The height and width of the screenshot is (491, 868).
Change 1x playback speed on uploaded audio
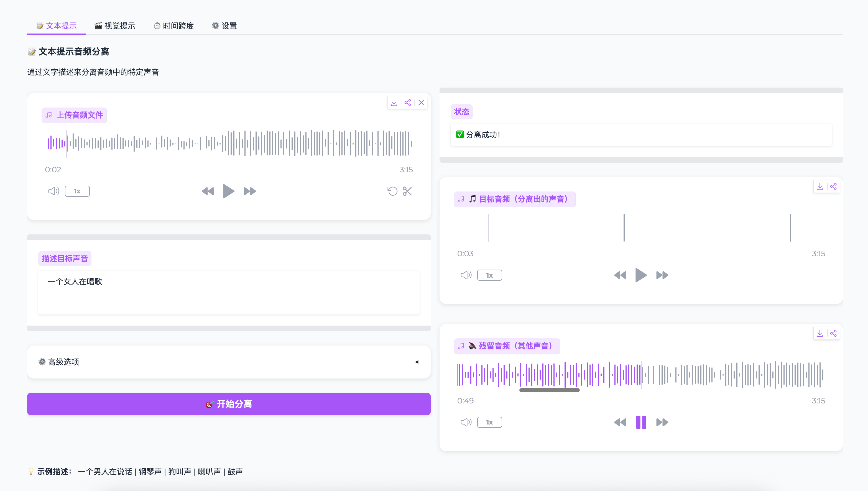(x=77, y=191)
